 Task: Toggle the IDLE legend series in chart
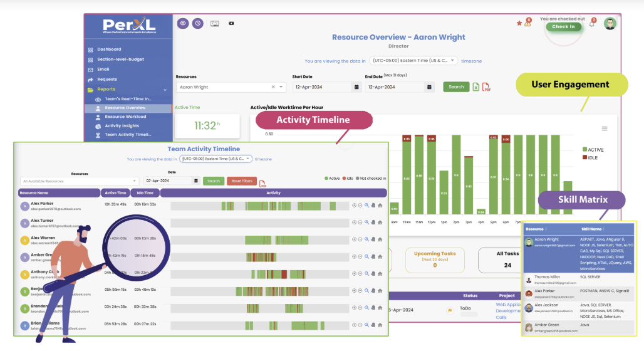point(592,158)
